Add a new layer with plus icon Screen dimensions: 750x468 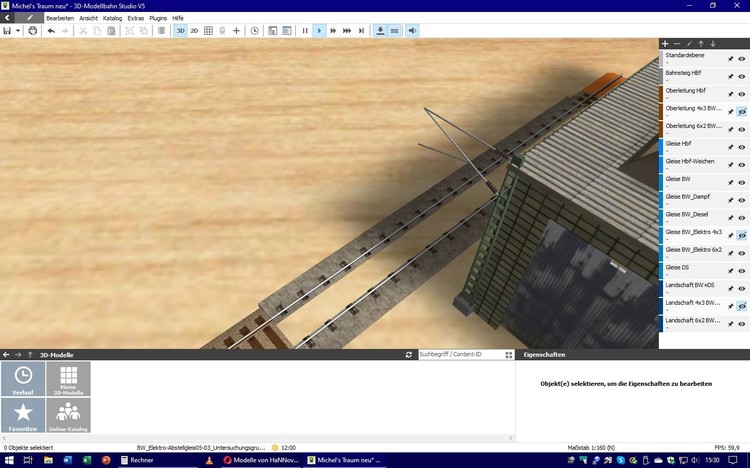click(665, 44)
